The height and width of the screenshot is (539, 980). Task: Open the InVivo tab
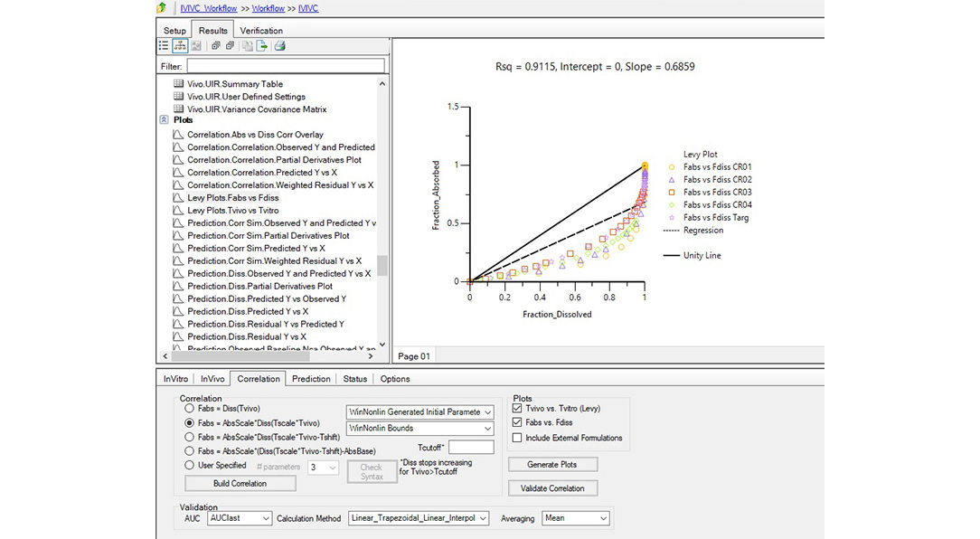(x=212, y=379)
